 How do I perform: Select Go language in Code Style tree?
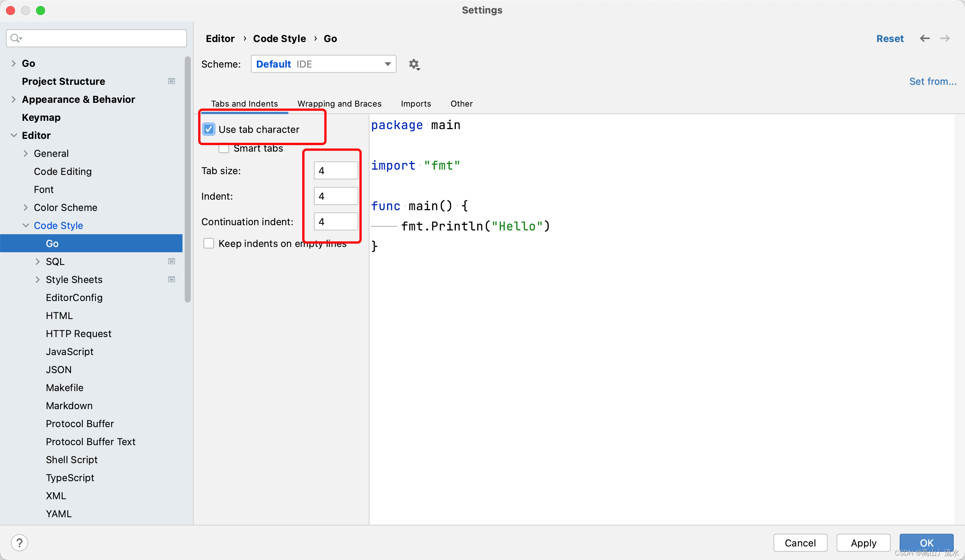pos(52,243)
